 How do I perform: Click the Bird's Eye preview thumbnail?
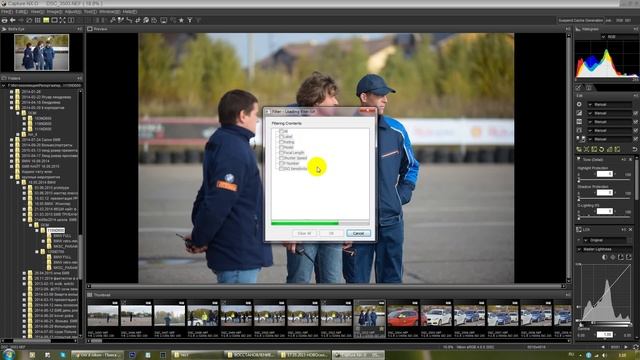click(42, 52)
